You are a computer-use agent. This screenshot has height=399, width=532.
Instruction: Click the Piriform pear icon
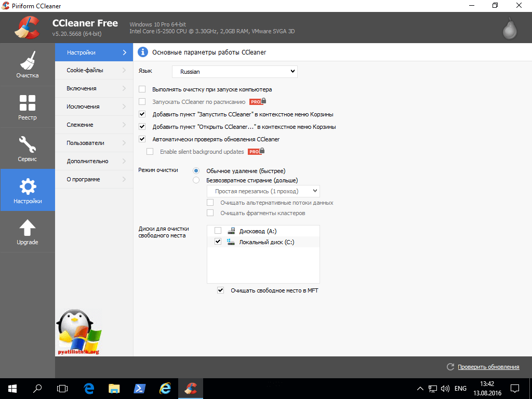[510, 29]
